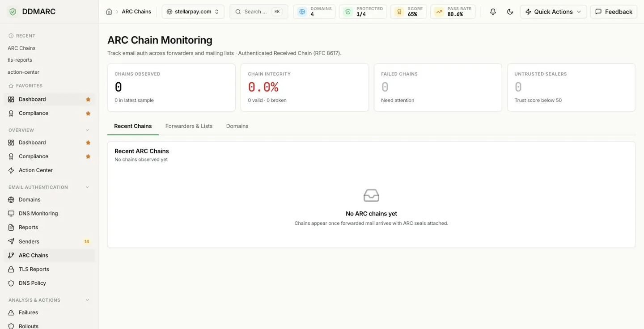
Task: Open recent action-center link
Action: point(23,72)
